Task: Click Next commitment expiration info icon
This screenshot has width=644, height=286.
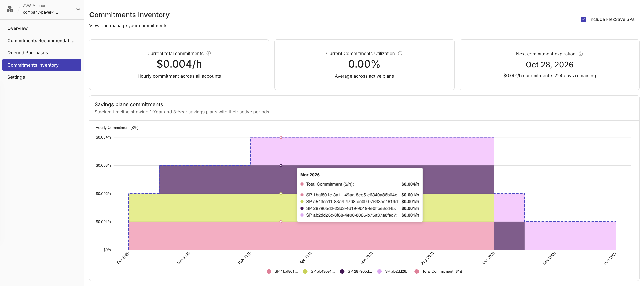Action: pos(581,54)
